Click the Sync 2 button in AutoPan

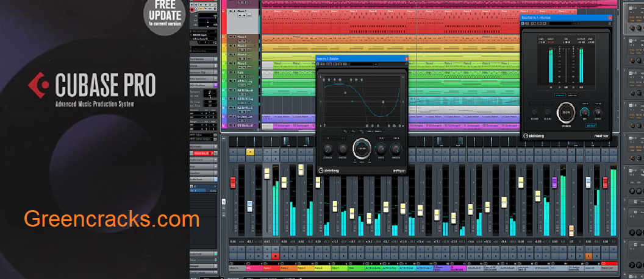pyautogui.click(x=379, y=132)
